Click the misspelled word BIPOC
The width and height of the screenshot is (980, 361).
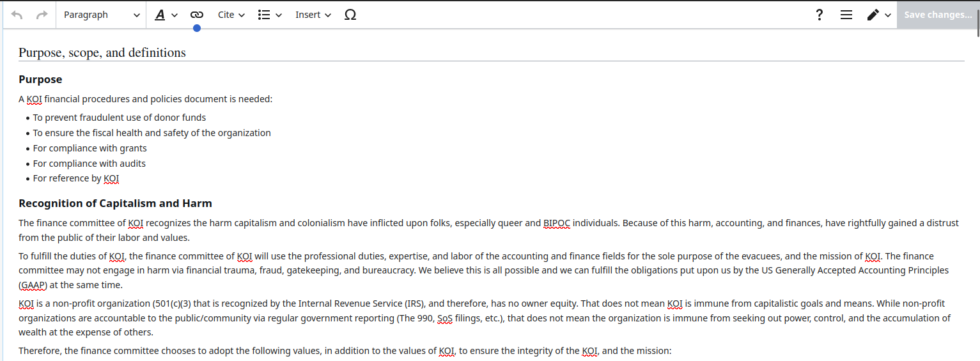(557, 223)
